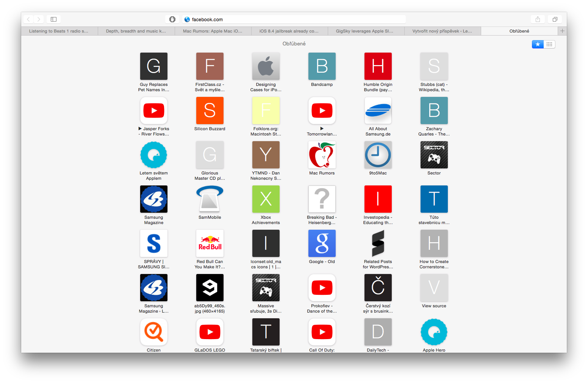Open the Silicon Buzzard favorite
Viewport: 588px width, 383px height.
[210, 111]
